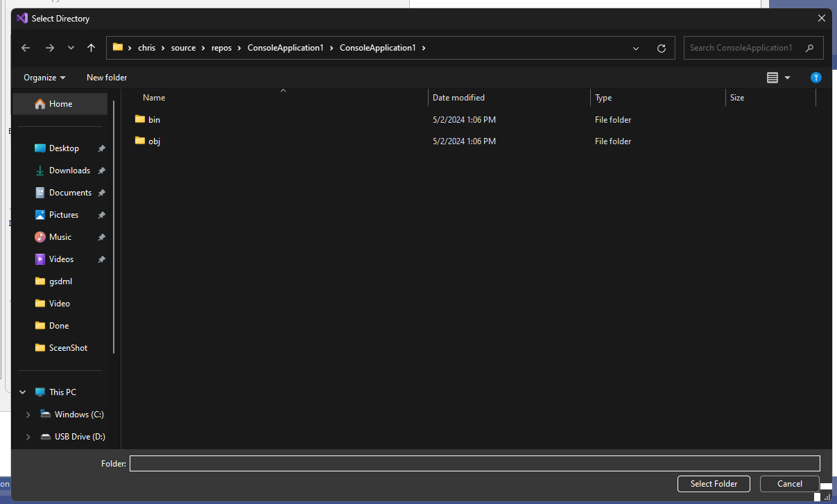Viewport: 837px width, 504px height.
Task: Open the SceenShot folder shortcut
Action: coord(68,348)
